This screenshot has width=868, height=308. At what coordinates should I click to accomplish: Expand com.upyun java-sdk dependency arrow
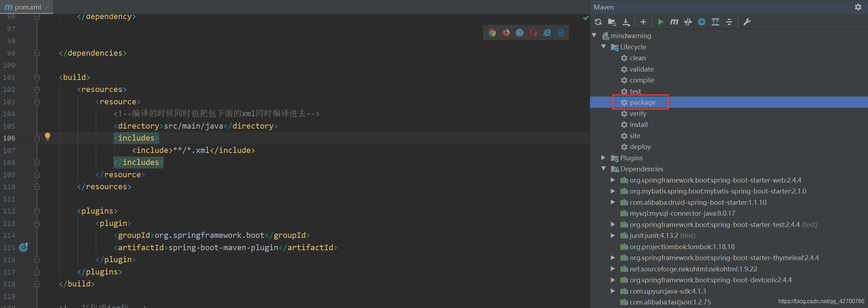[613, 291]
